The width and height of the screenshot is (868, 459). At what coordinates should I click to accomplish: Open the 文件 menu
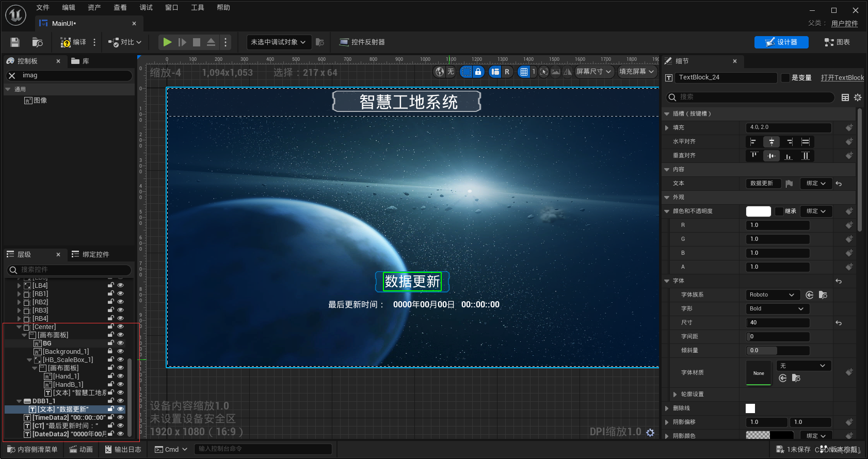point(43,8)
